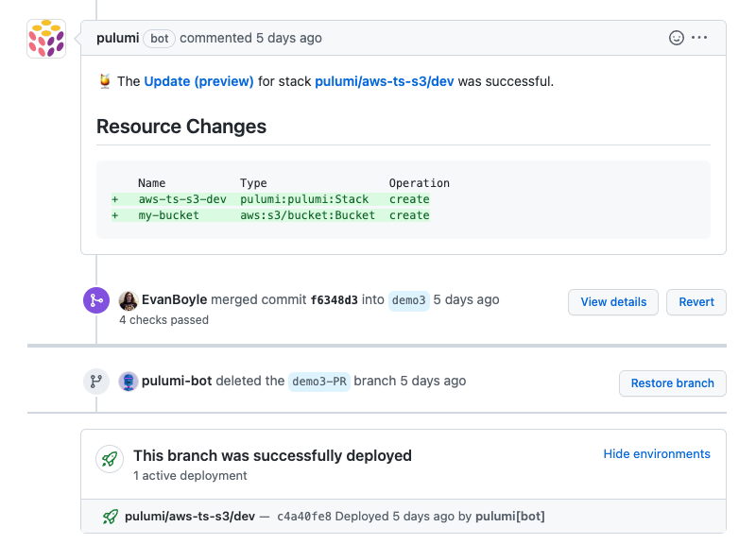The width and height of the screenshot is (756, 544).
Task: Click '1 active deployment' text
Action: (x=190, y=476)
